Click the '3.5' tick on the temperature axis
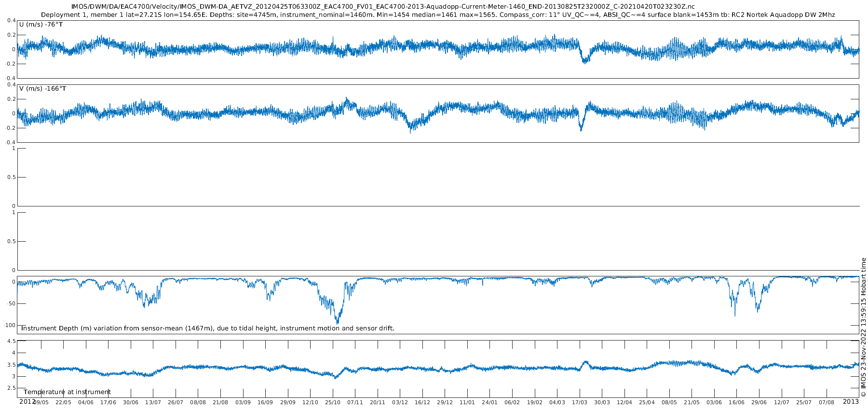Viewport: 868px width, 410px height. pyautogui.click(x=11, y=365)
